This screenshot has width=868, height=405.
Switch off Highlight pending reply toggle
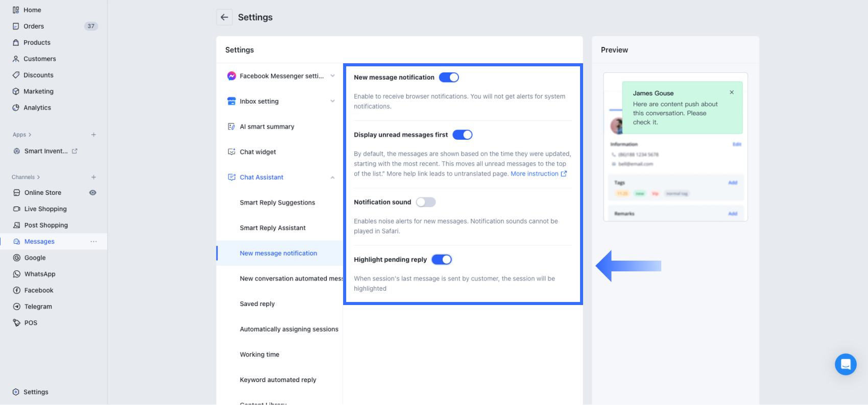click(442, 260)
